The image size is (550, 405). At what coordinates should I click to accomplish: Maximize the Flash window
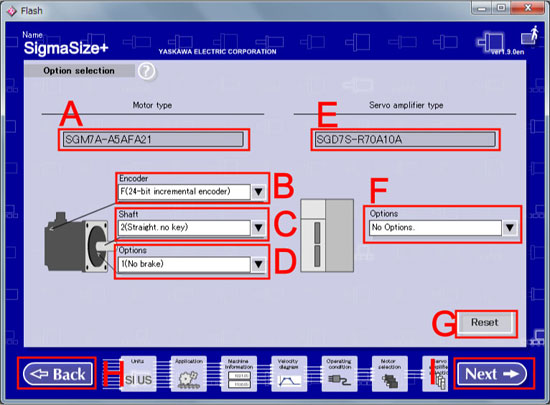coord(501,8)
